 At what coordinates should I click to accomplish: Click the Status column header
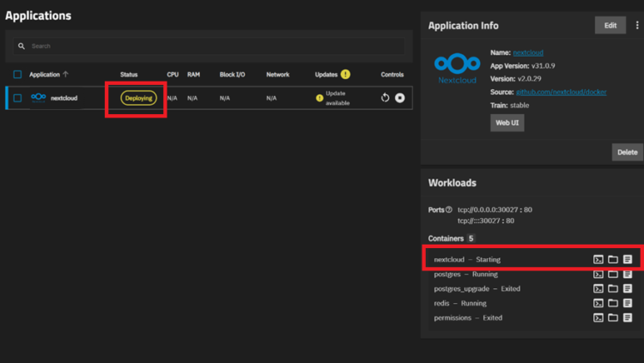click(x=129, y=75)
